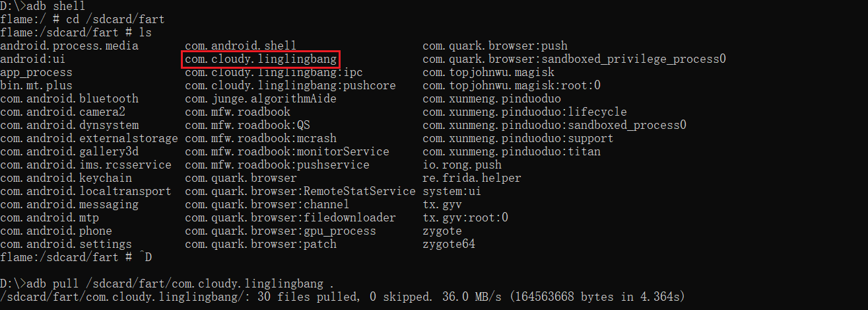Click com.cloudy.linglingbang:pushcore in the listing
Screen dimensions: 868x310
point(290,86)
